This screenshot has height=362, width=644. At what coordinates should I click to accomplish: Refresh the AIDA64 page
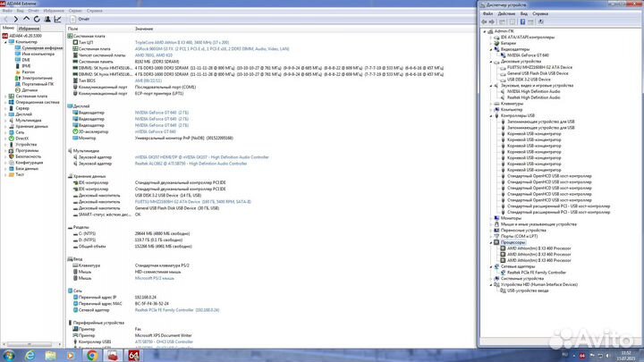(37, 19)
